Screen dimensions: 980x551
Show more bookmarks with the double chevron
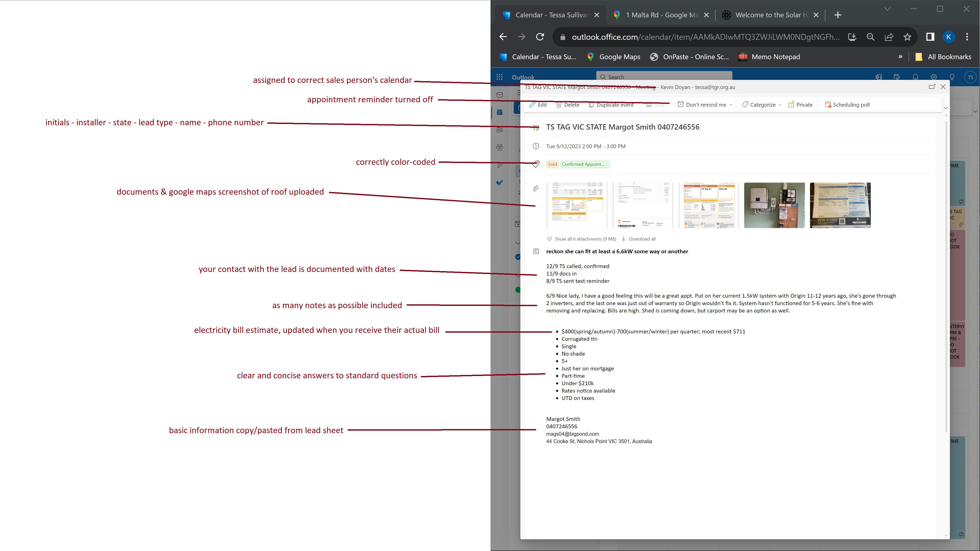click(900, 57)
